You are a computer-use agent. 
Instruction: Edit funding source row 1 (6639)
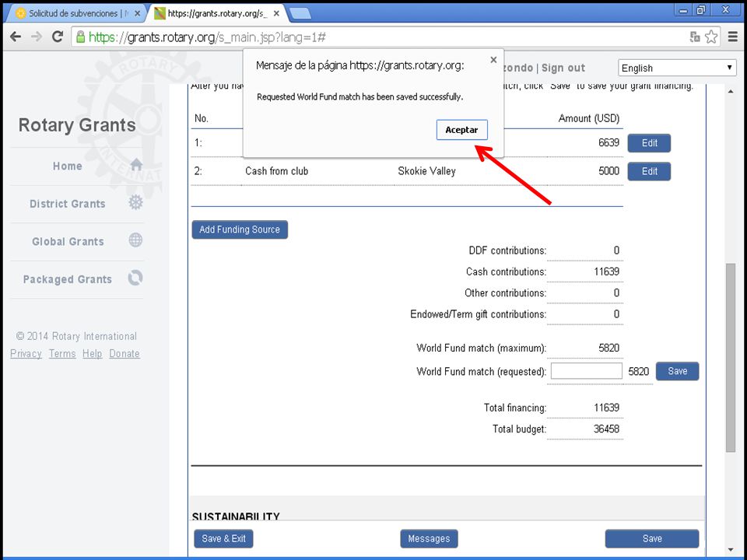pyautogui.click(x=649, y=143)
